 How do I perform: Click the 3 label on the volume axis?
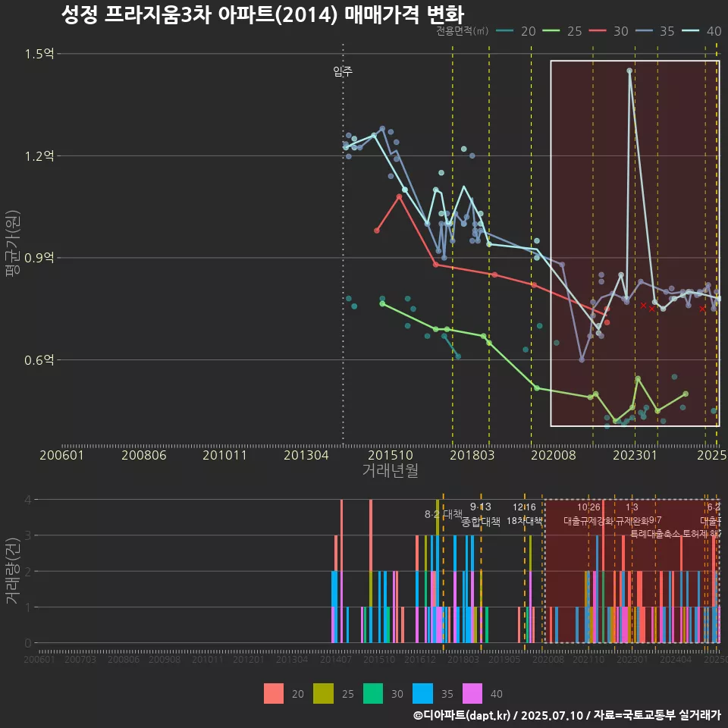click(x=28, y=536)
